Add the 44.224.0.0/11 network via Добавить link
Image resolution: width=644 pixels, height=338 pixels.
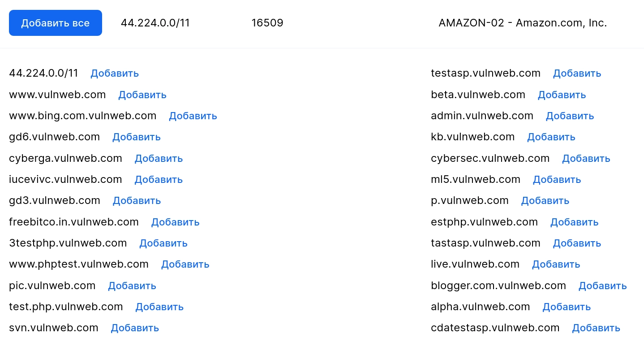click(115, 73)
